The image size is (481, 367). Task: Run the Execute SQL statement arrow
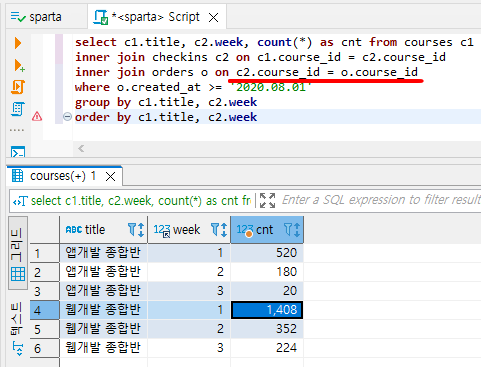click(18, 43)
